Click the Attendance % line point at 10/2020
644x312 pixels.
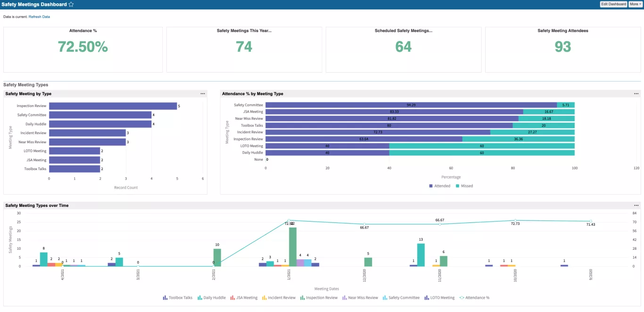515,221
